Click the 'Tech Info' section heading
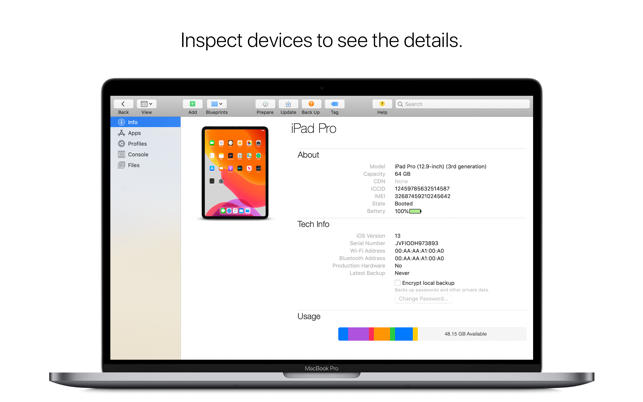 click(x=313, y=224)
